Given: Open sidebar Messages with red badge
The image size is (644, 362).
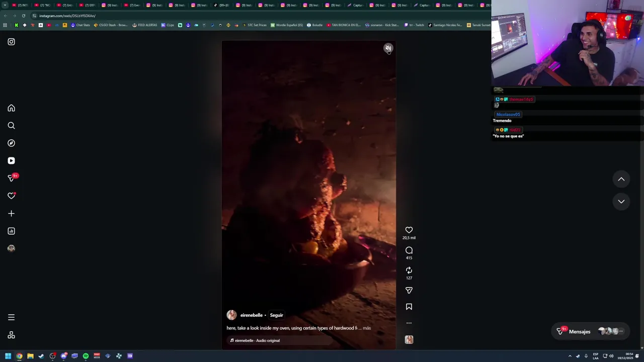Looking at the screenshot, I should 12,177.
